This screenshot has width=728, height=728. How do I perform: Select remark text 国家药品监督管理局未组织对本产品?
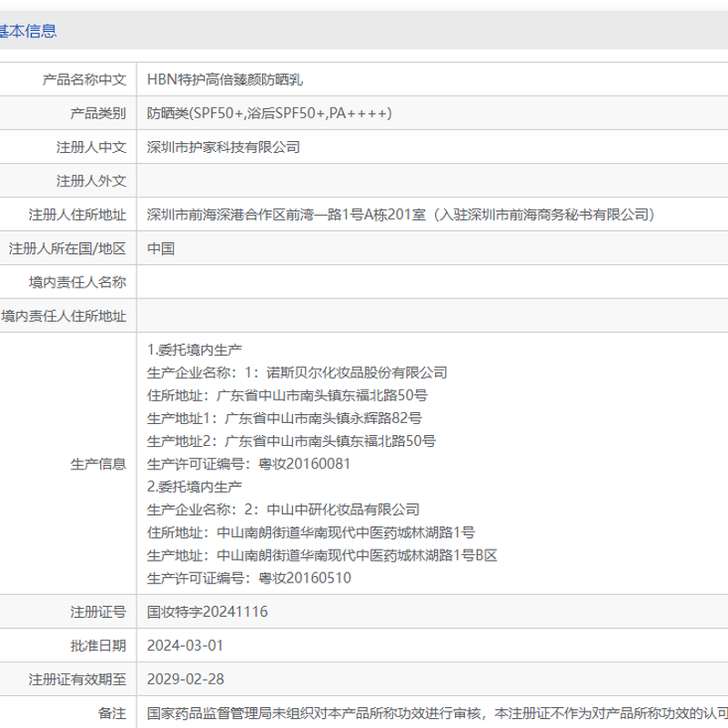coord(258,713)
